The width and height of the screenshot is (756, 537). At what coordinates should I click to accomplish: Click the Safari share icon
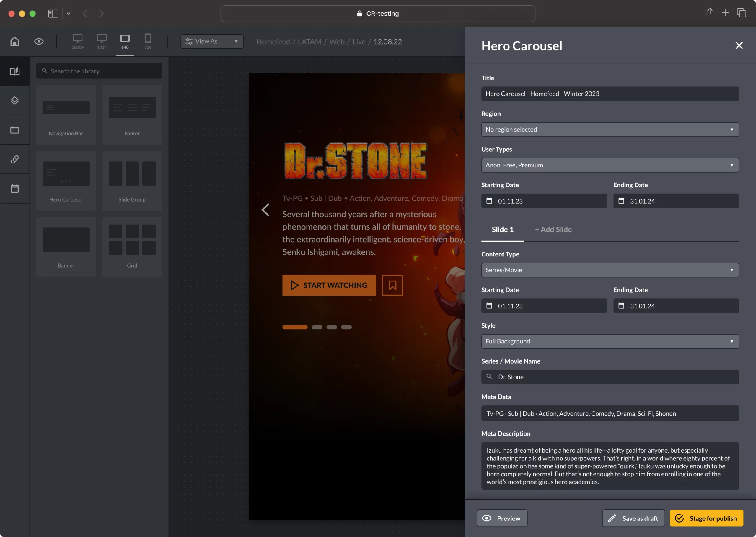[710, 13]
